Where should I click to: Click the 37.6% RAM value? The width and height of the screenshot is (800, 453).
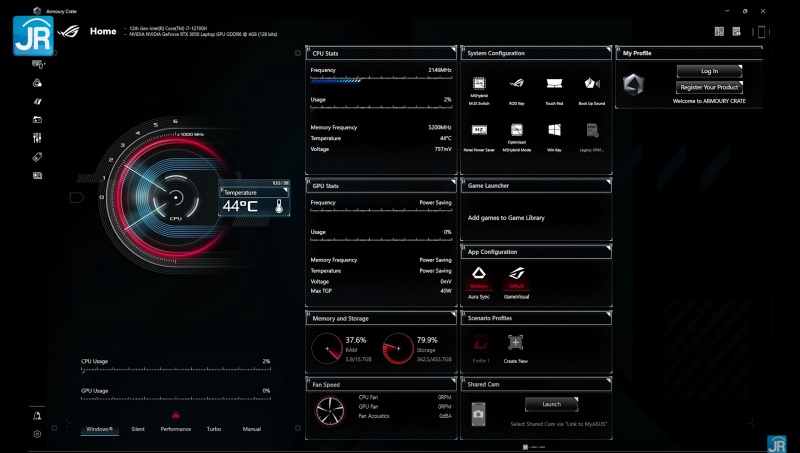coord(356,340)
